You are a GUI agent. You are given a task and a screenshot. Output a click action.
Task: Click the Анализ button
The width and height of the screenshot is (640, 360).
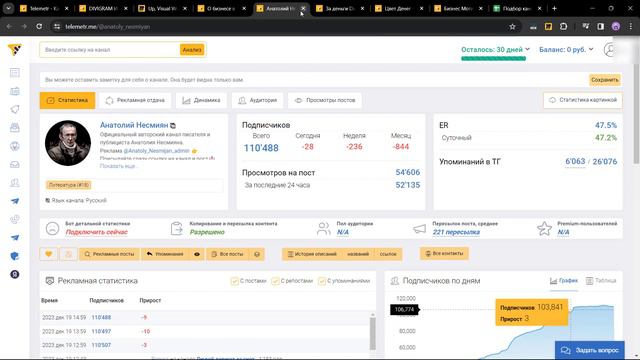coord(192,50)
